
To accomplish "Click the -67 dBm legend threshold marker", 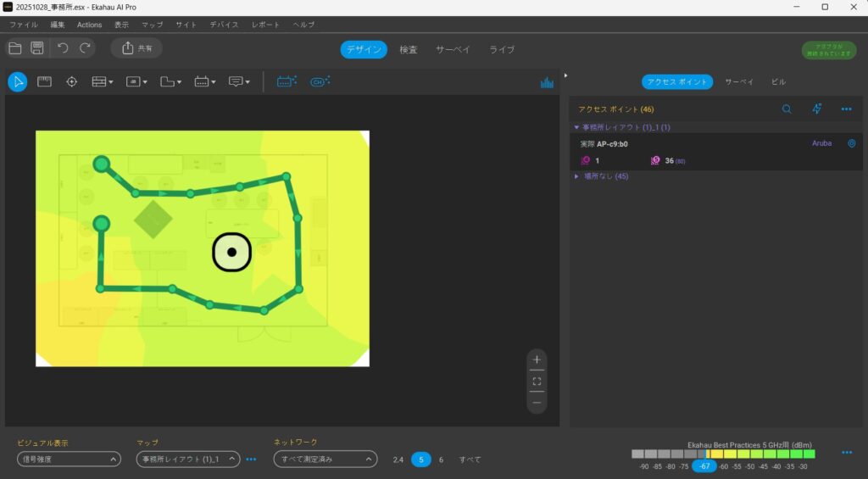I will (x=704, y=466).
